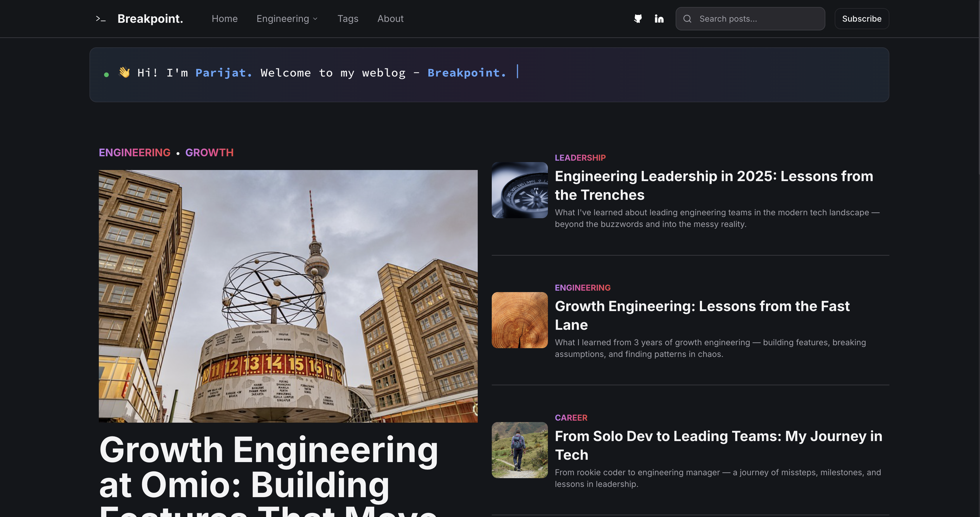
Task: Expand the Engineering nav dropdown
Action: [x=287, y=19]
